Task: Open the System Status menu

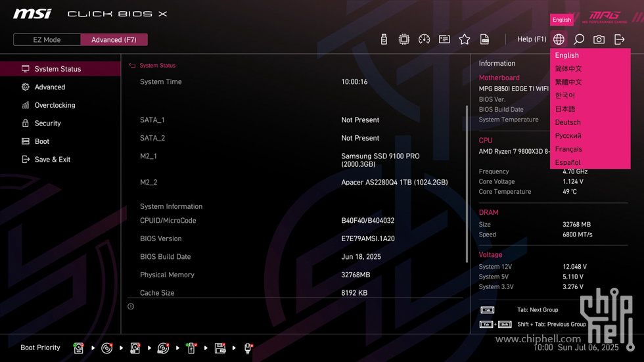Action: pos(60,69)
